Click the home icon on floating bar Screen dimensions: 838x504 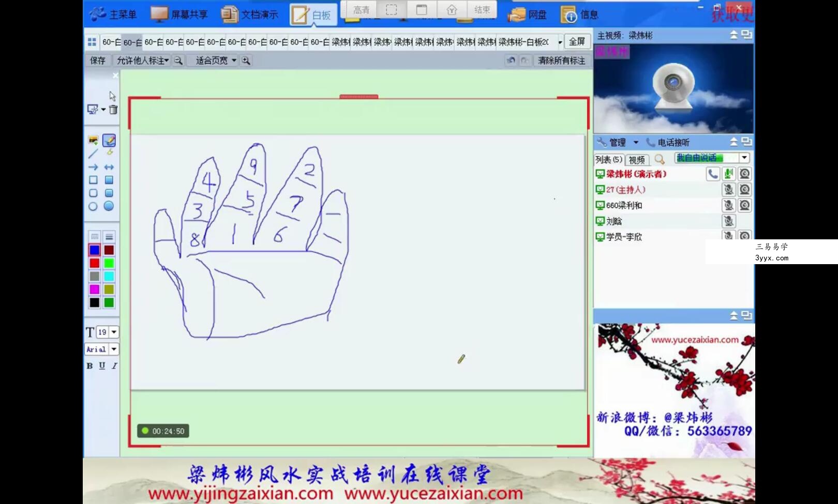click(452, 10)
